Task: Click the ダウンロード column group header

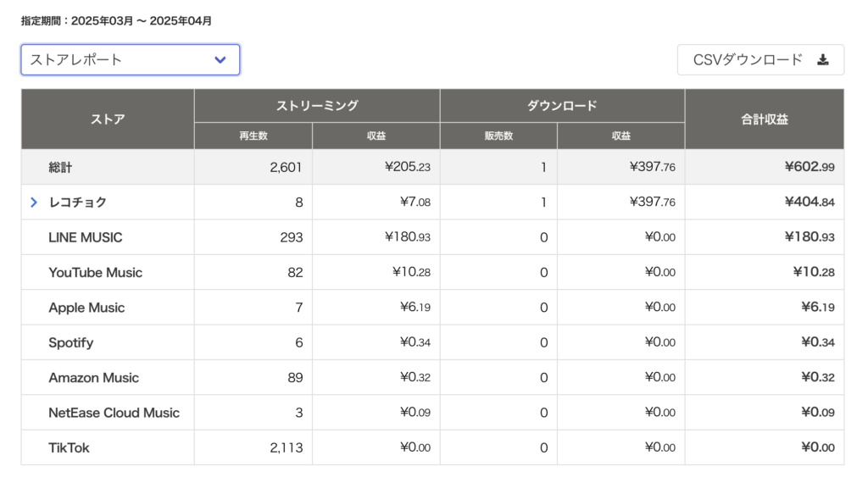Action: tap(563, 106)
